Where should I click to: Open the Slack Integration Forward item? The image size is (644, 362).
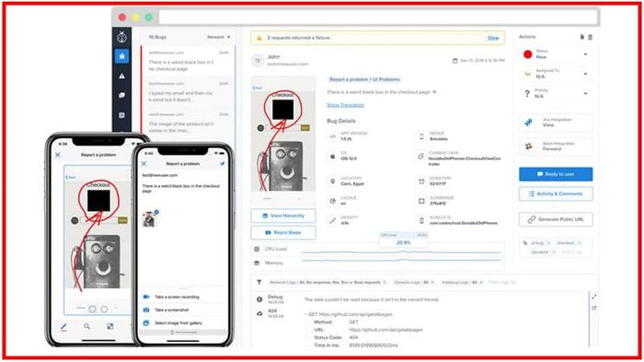tap(556, 146)
